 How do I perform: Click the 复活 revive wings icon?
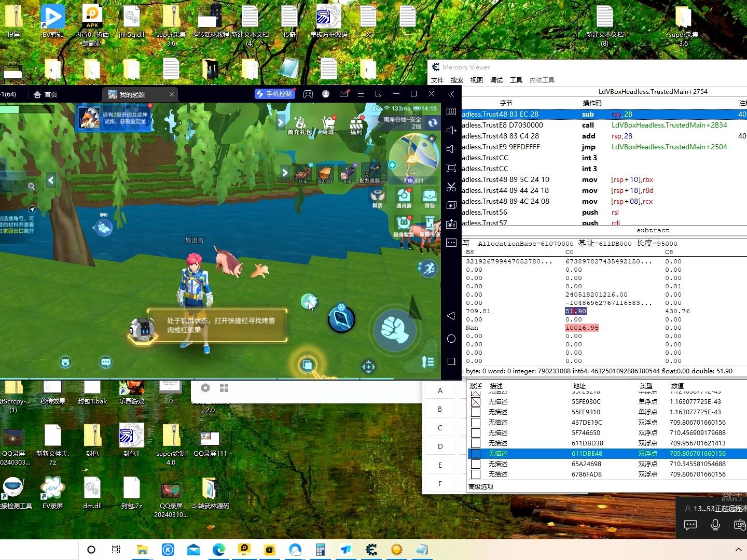tap(378, 199)
